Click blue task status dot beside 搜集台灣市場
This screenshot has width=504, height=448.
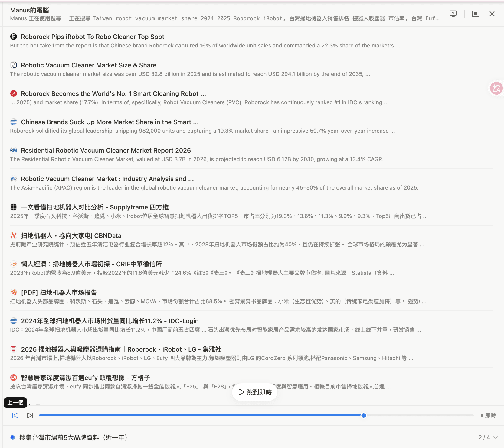pos(13,437)
